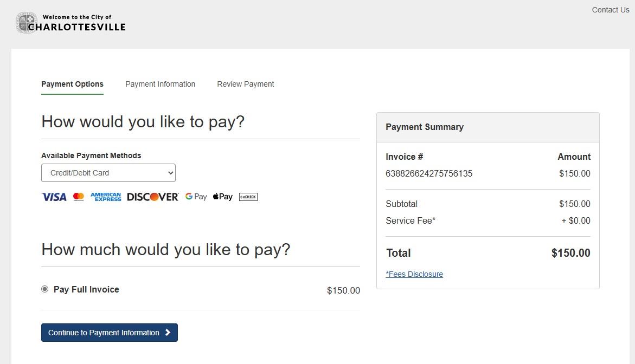
Task: Click the Apple Pay icon
Action: 222,197
